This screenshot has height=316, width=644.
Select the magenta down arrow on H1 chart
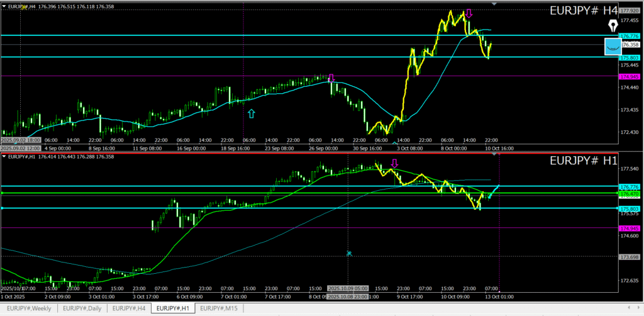coord(394,164)
